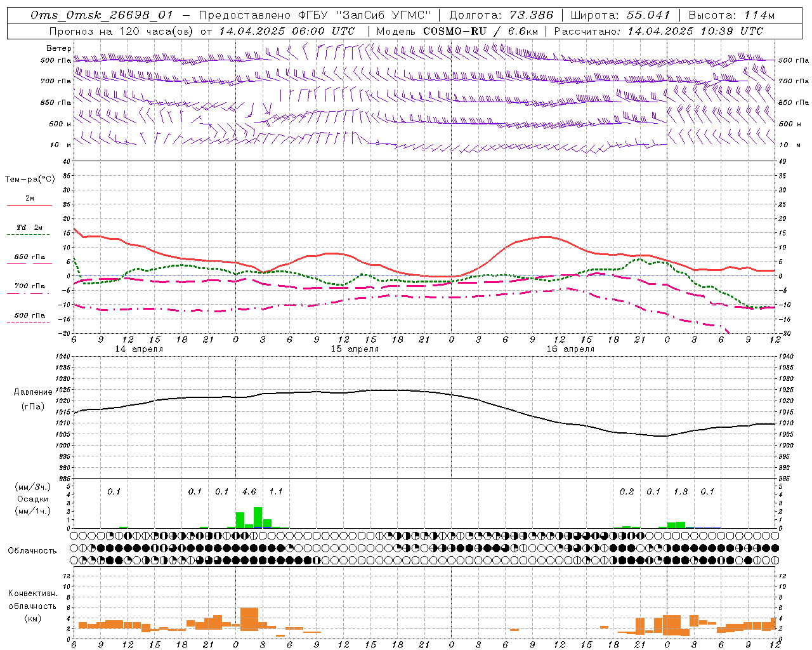
Task: Click the 16 апреля date label
Action: coord(570,349)
